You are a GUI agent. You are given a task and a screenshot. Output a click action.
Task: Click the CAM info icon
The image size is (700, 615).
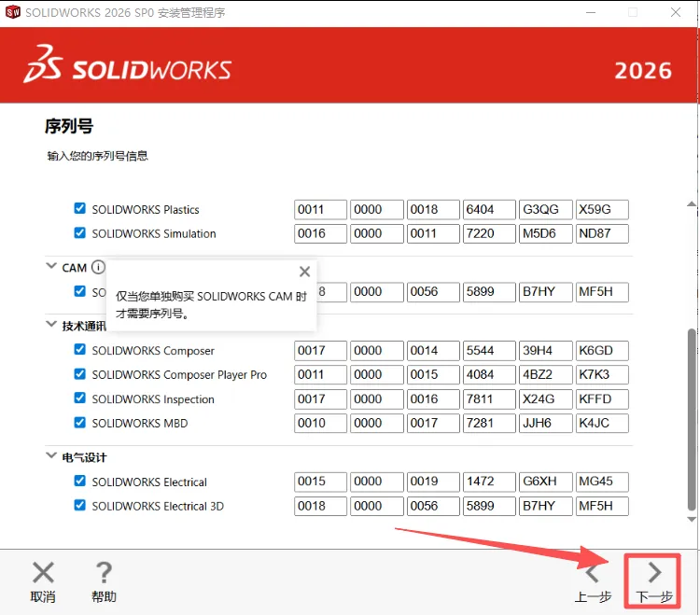click(x=98, y=267)
